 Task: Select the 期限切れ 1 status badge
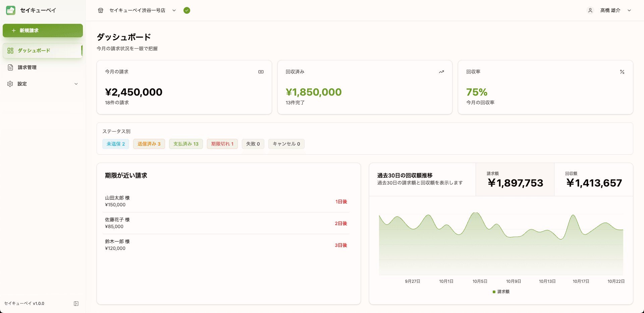point(222,144)
